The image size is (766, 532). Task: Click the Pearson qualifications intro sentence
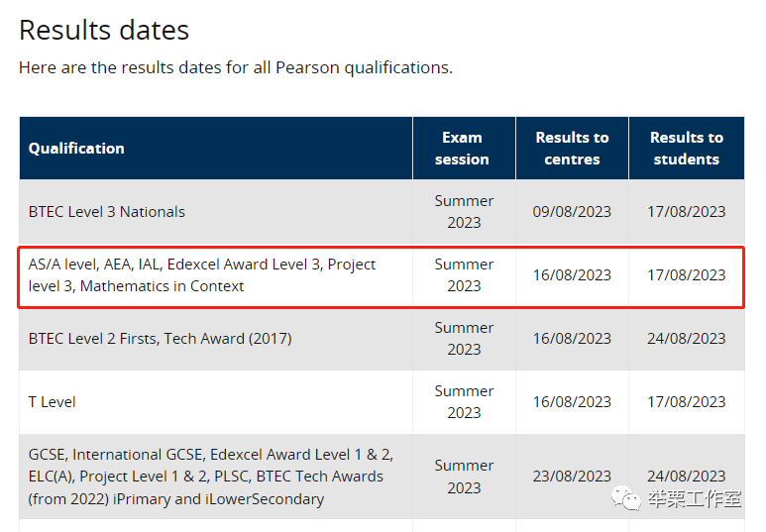tap(236, 67)
